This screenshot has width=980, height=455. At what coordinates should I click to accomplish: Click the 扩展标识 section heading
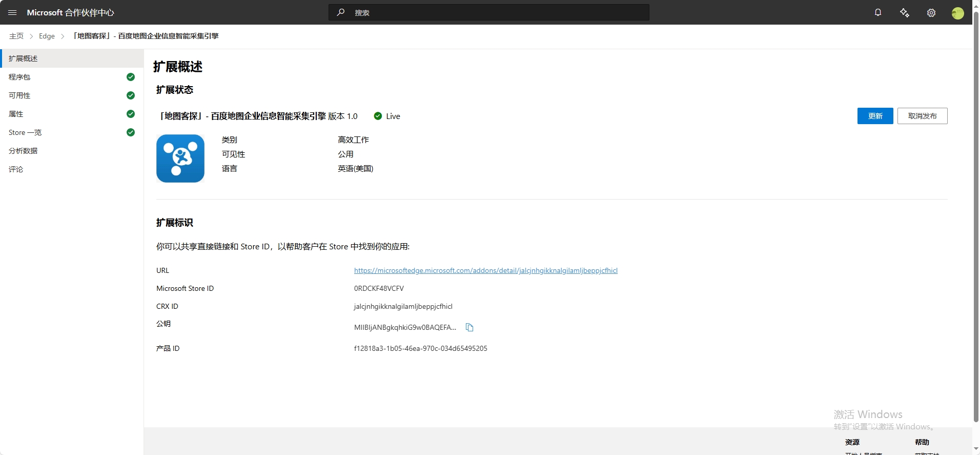pyautogui.click(x=175, y=223)
